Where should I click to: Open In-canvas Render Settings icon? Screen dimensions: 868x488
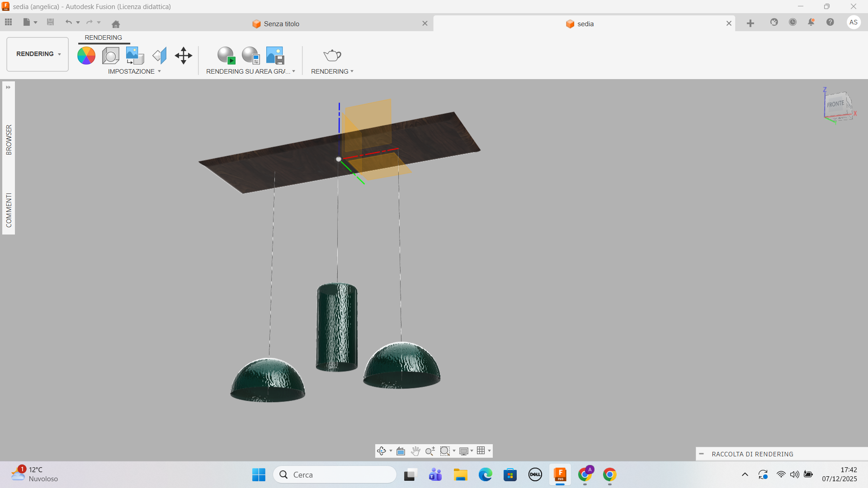tap(250, 56)
